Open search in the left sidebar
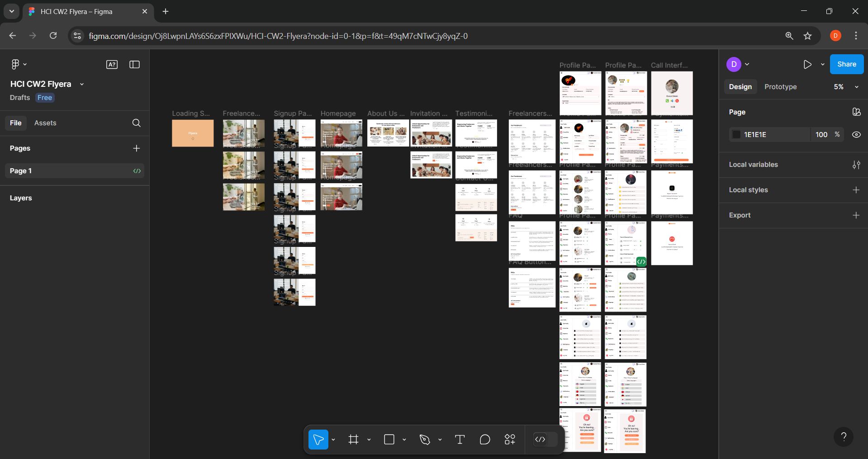The image size is (868, 459). [x=136, y=123]
